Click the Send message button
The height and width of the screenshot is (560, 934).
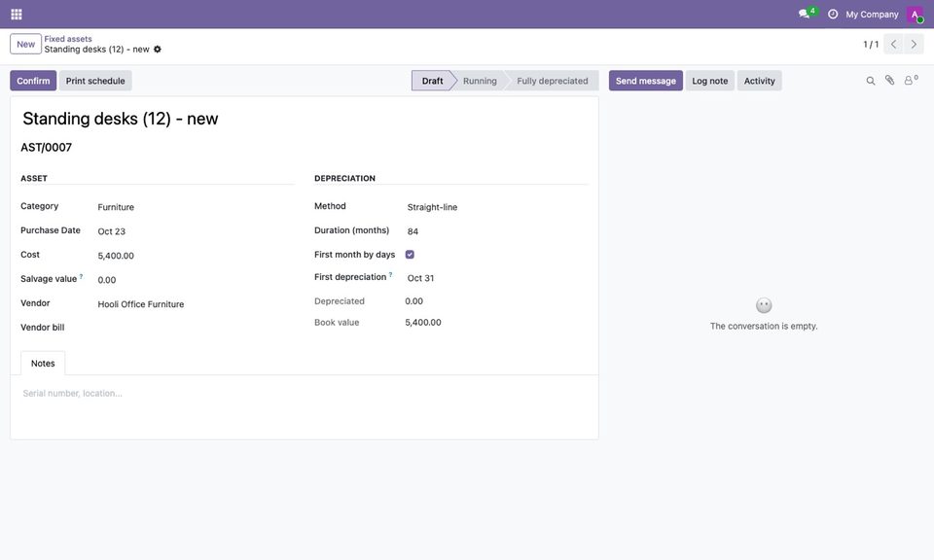[646, 81]
